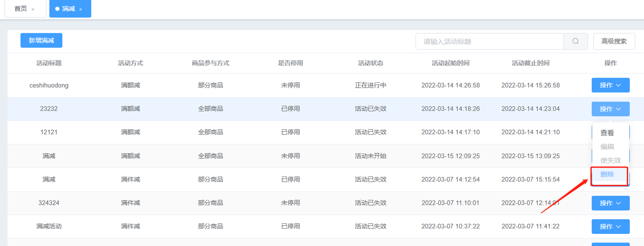Select the 324324 title cell
644x246 pixels.
click(49, 203)
